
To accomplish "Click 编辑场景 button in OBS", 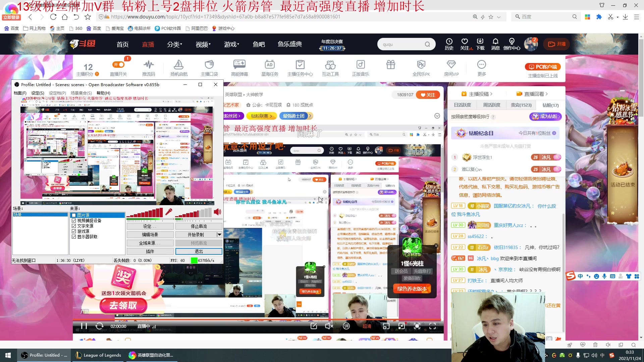I will click(x=150, y=235).
